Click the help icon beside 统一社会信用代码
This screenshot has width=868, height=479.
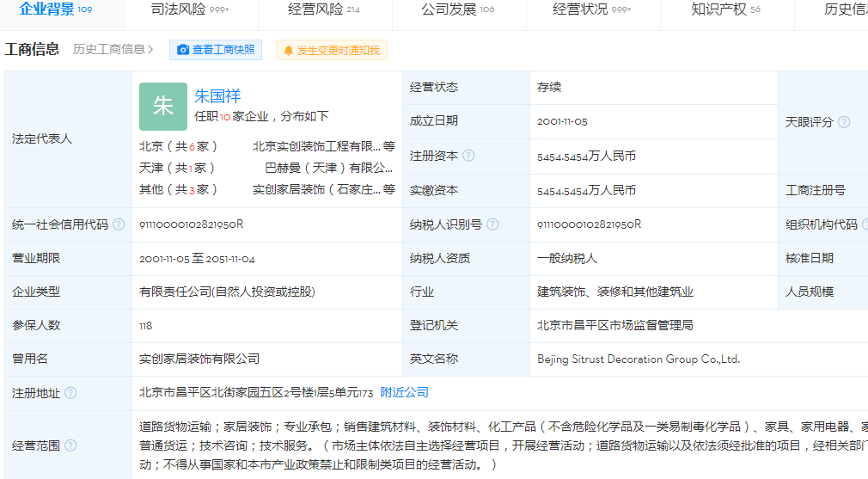click(x=119, y=224)
